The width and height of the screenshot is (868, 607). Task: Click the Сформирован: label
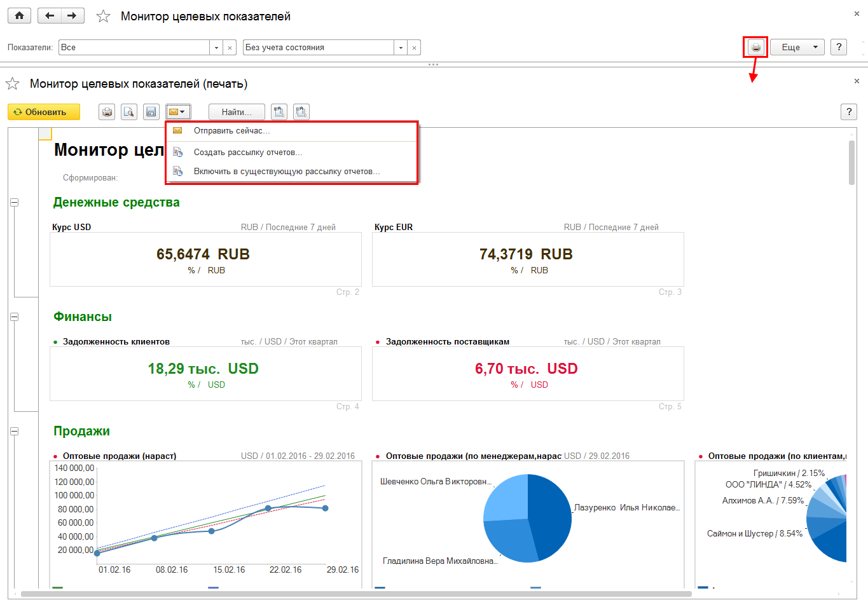[x=90, y=178]
